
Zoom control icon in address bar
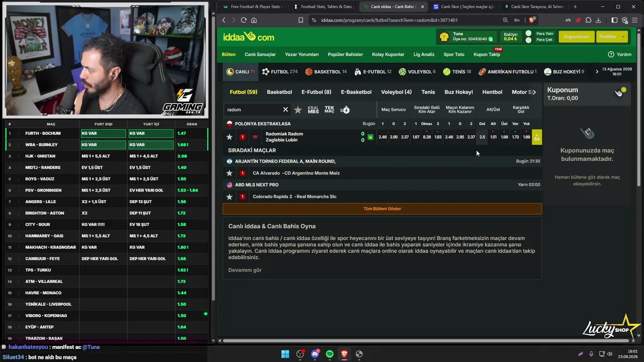coord(505,20)
